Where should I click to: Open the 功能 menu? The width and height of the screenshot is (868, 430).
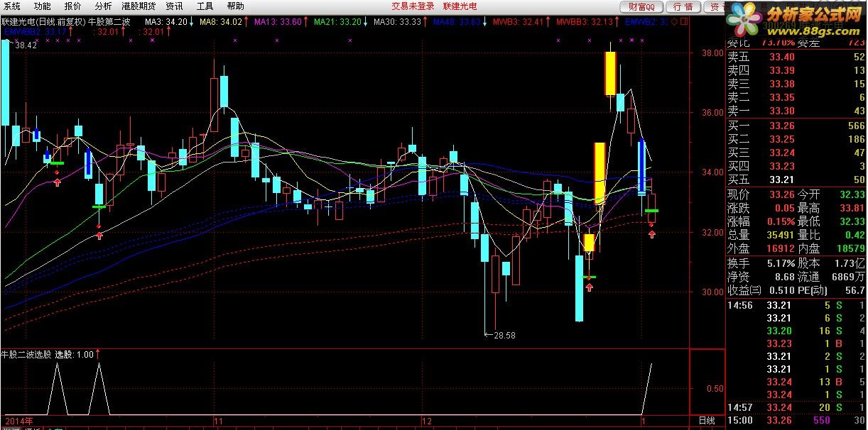(x=43, y=6)
